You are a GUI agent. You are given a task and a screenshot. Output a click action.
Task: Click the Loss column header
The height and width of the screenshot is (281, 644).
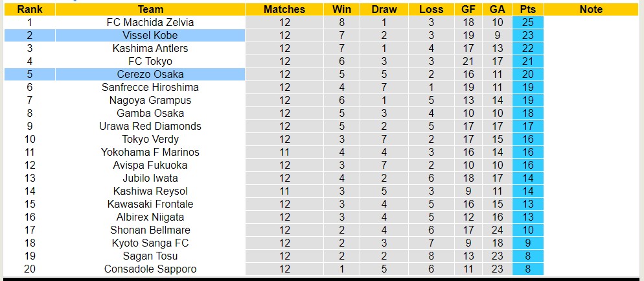coord(431,9)
